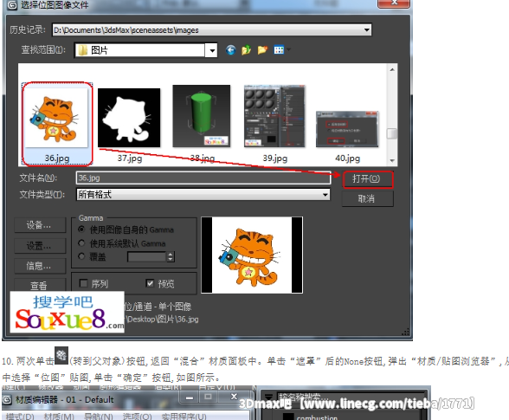Click the 查看 button

click(40, 285)
